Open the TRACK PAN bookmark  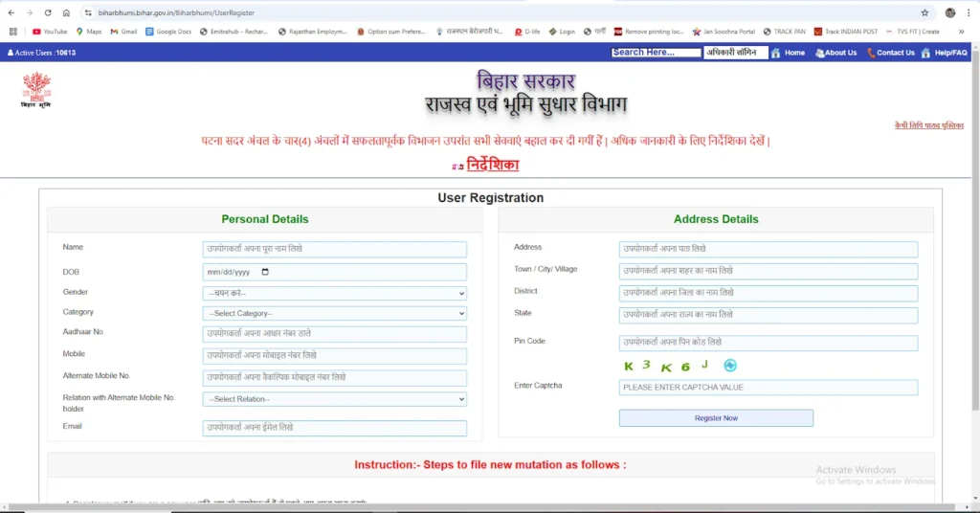[x=785, y=32]
